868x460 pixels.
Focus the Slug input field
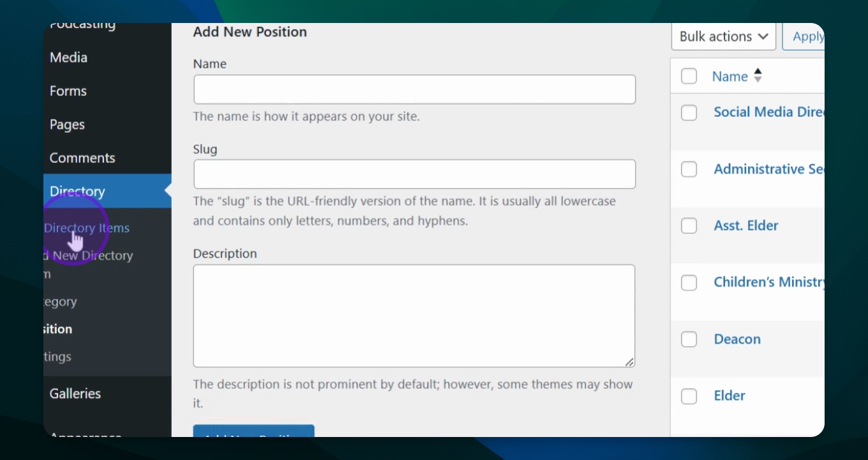(x=414, y=174)
